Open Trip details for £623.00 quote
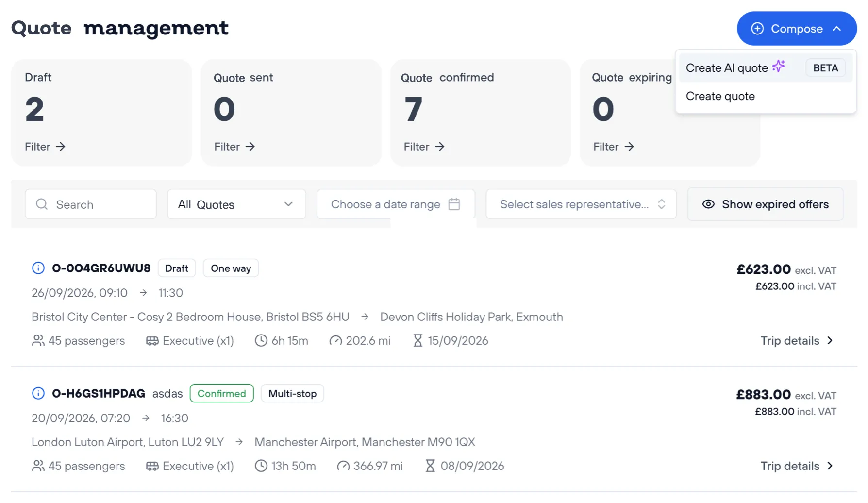The height and width of the screenshot is (503, 868). [797, 341]
